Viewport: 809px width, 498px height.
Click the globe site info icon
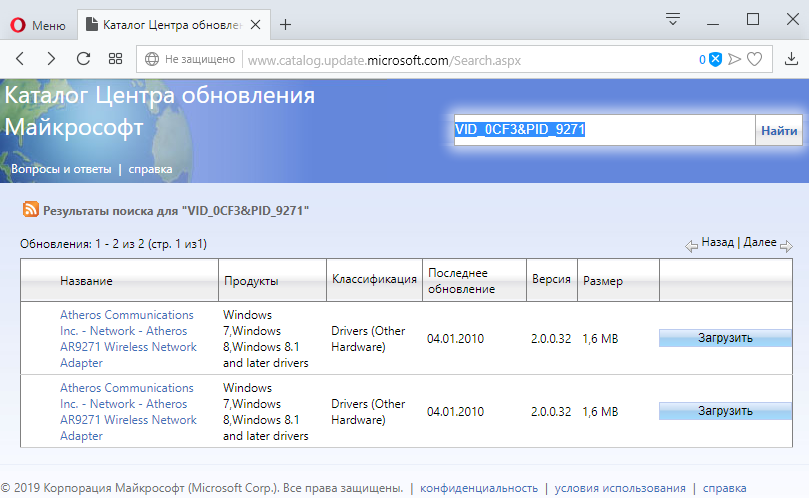pyautogui.click(x=152, y=59)
